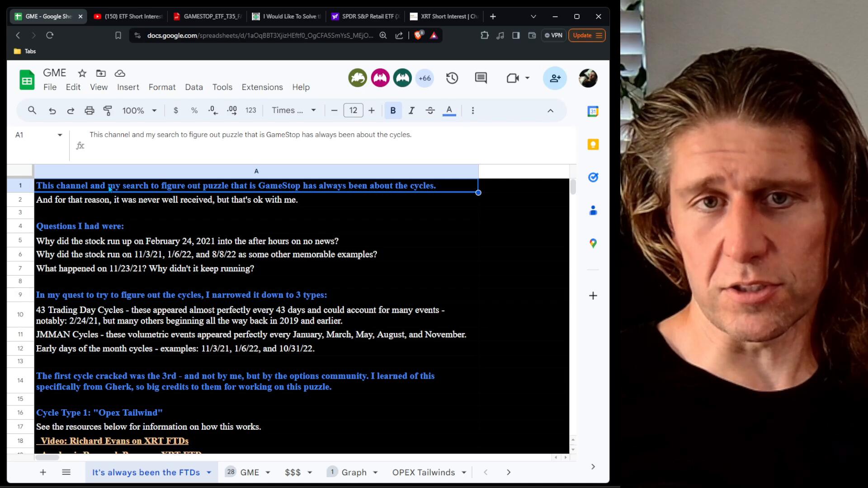
Task: Click the print icon in toolbar
Action: [x=90, y=111]
